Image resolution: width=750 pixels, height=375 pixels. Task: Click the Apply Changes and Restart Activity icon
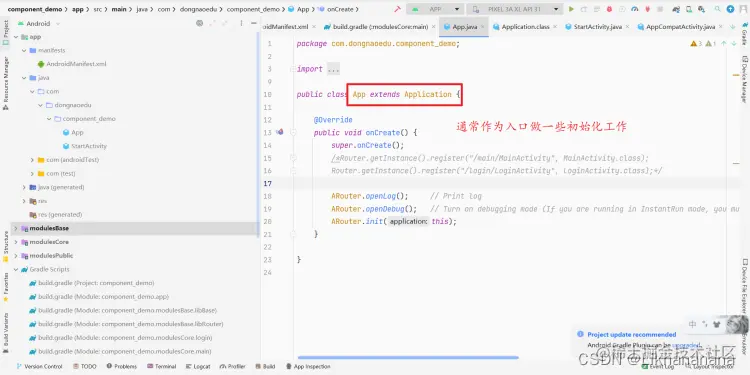tap(584, 9)
